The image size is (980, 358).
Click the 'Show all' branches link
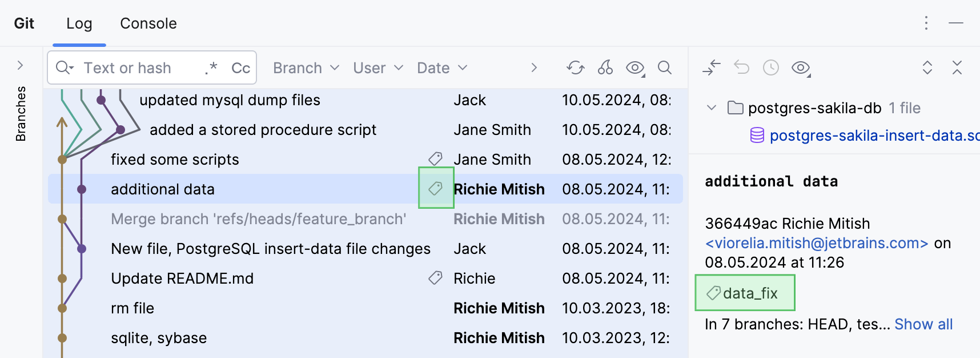(x=923, y=324)
